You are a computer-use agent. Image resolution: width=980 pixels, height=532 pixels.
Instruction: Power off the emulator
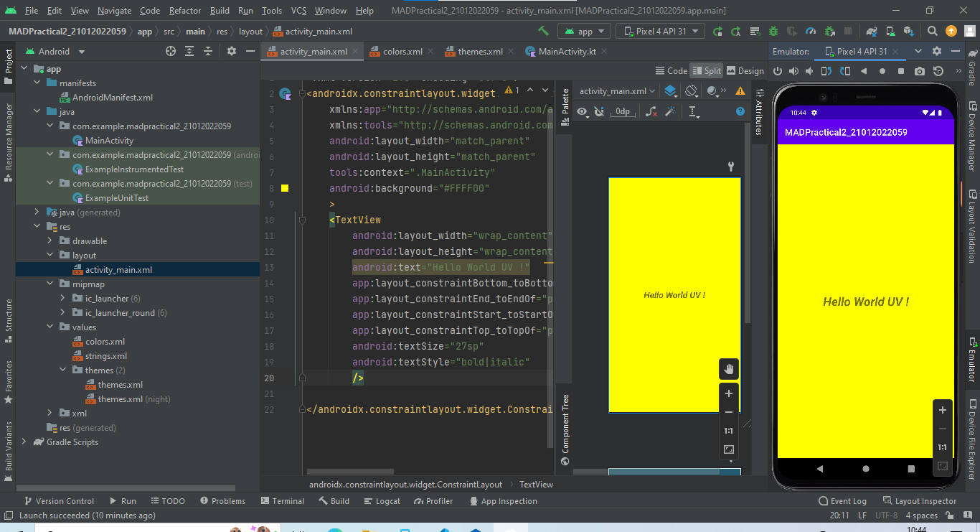(778, 71)
